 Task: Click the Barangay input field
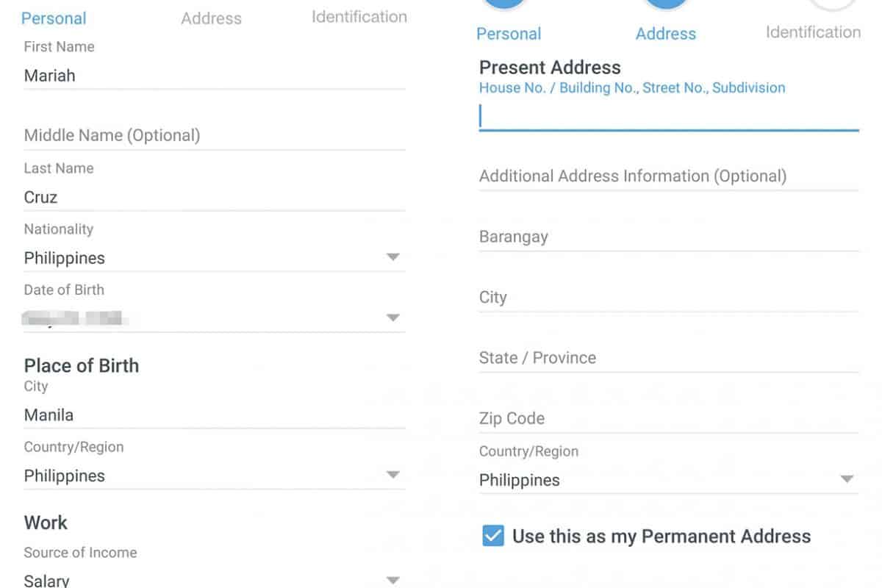667,237
